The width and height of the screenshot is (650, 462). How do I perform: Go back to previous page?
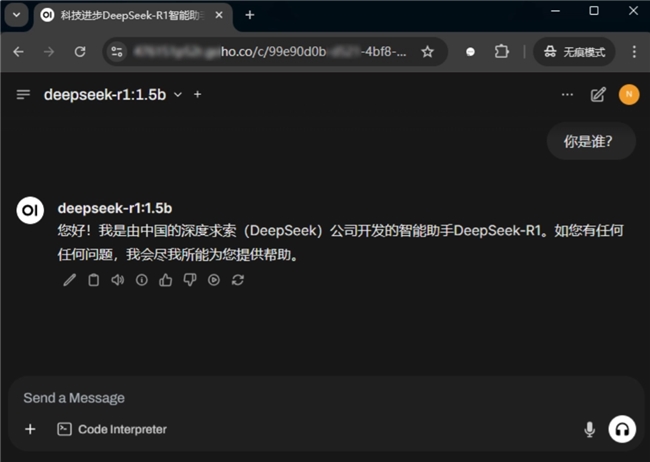(x=18, y=52)
